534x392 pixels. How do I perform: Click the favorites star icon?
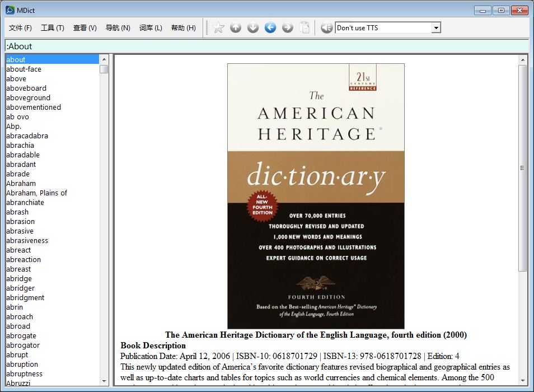click(218, 27)
